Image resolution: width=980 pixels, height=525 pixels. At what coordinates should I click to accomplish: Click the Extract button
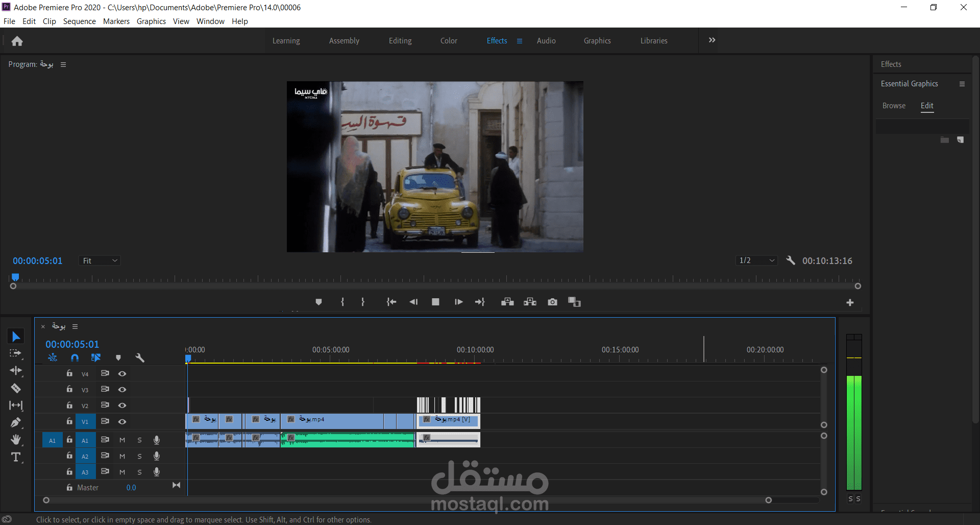point(530,302)
